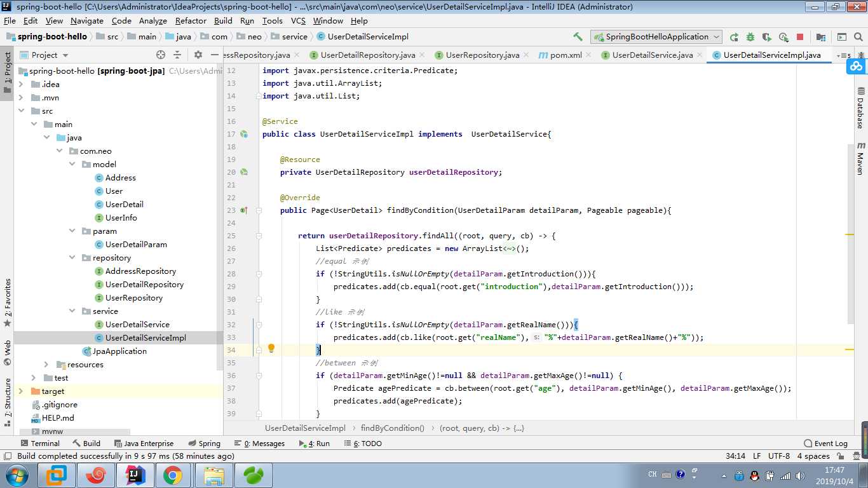Open the SpringBootHelloApplication run configuration dropdown

click(656, 37)
